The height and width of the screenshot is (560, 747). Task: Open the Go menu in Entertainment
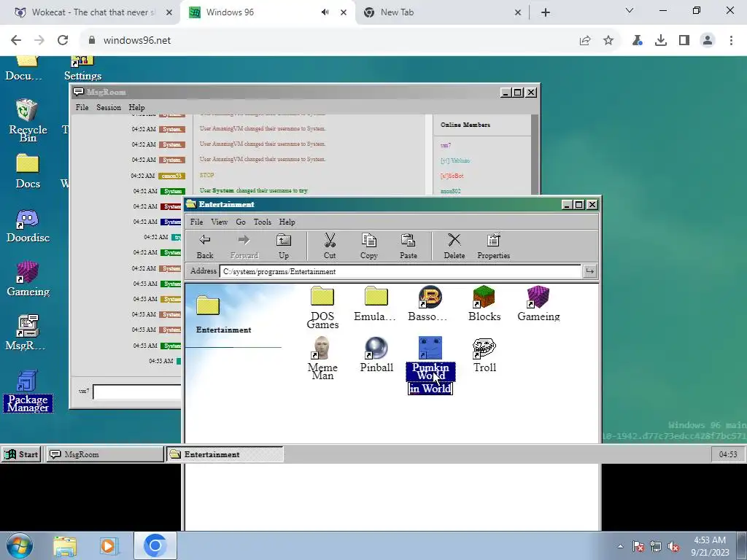(241, 222)
